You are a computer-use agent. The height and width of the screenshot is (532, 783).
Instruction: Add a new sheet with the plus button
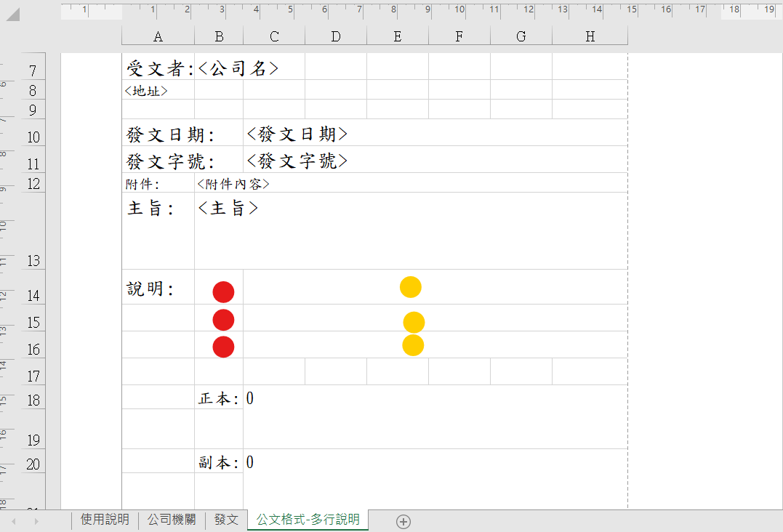(403, 522)
